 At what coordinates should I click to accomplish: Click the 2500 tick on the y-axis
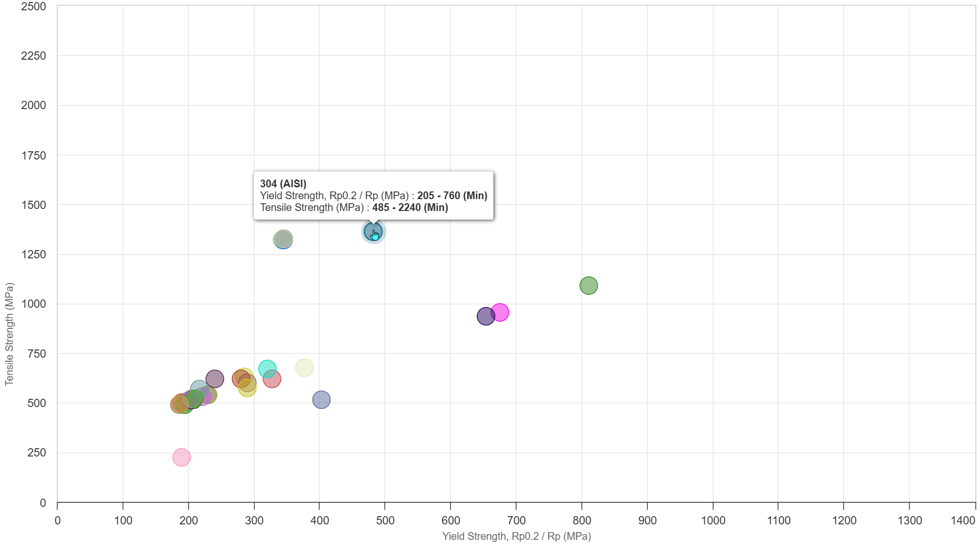click(x=34, y=7)
